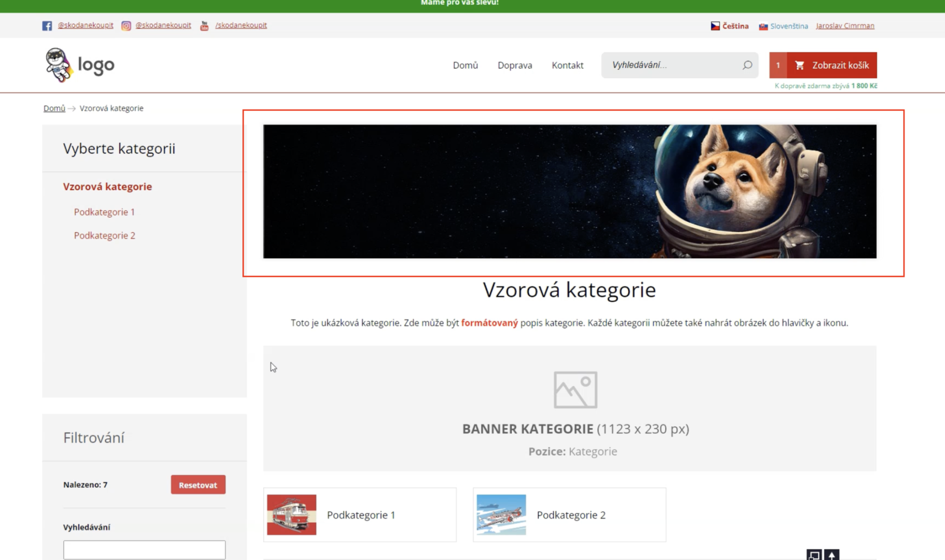The width and height of the screenshot is (945, 560).
Task: Click the Facebook @skodanekoupit link
Action: click(86, 25)
